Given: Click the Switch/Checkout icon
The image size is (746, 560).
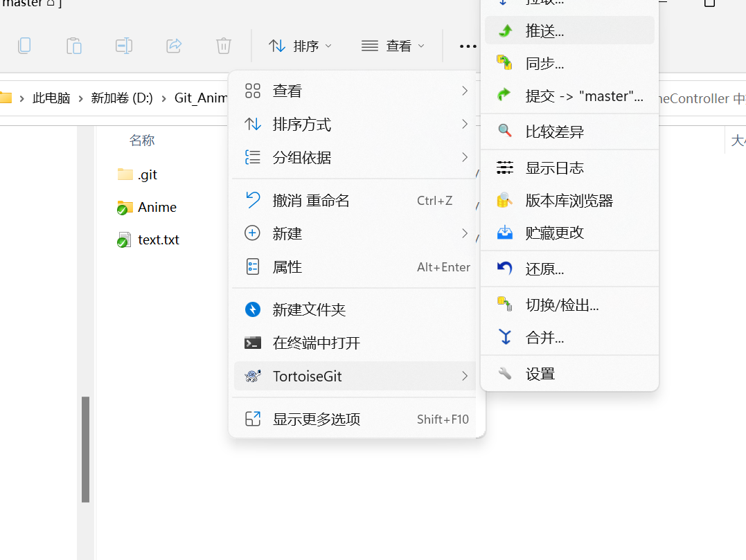Looking at the screenshot, I should (x=505, y=305).
